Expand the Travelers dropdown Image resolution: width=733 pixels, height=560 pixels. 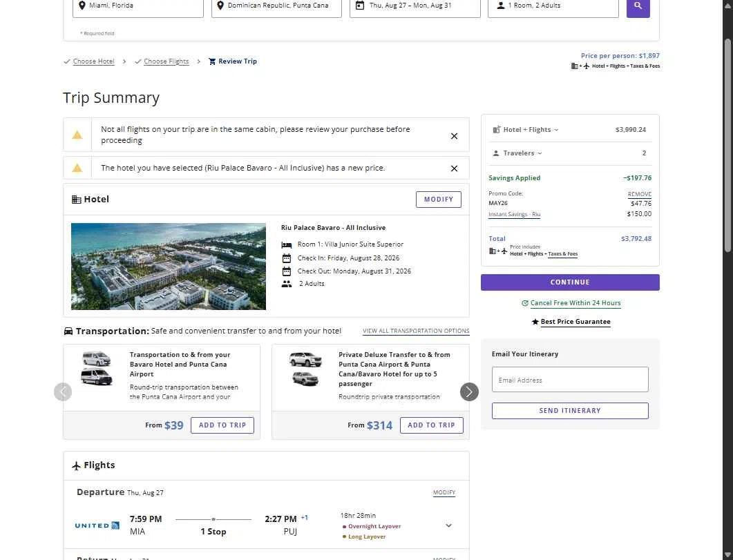[523, 153]
